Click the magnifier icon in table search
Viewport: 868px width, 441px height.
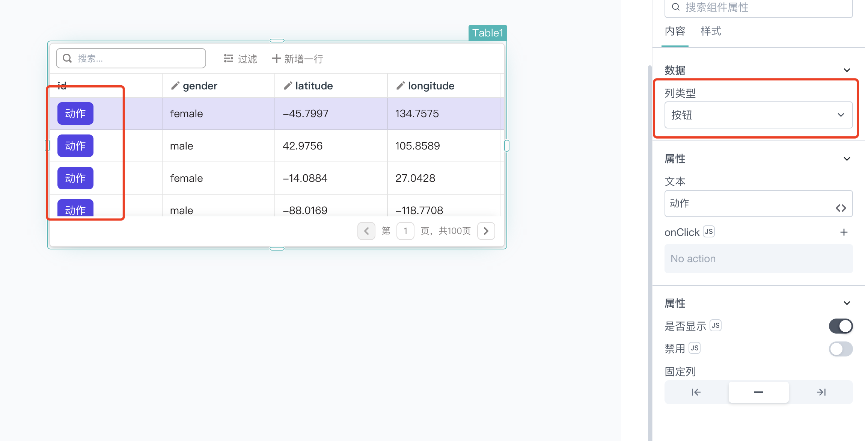click(x=67, y=58)
